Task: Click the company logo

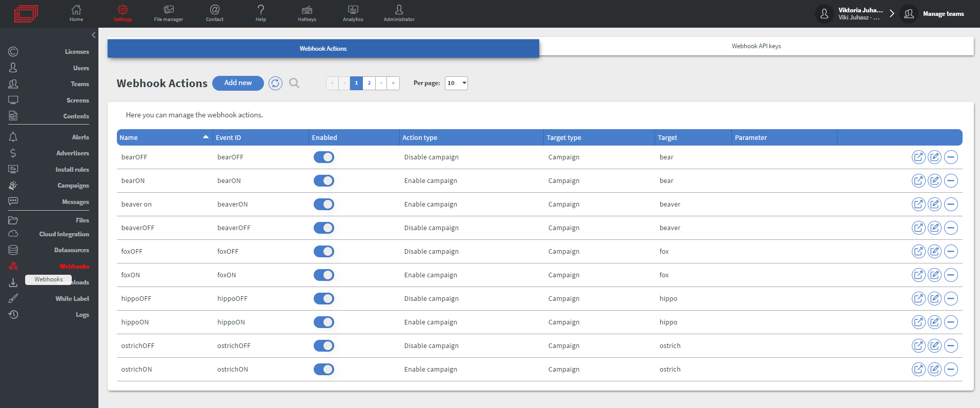Action: (26, 13)
